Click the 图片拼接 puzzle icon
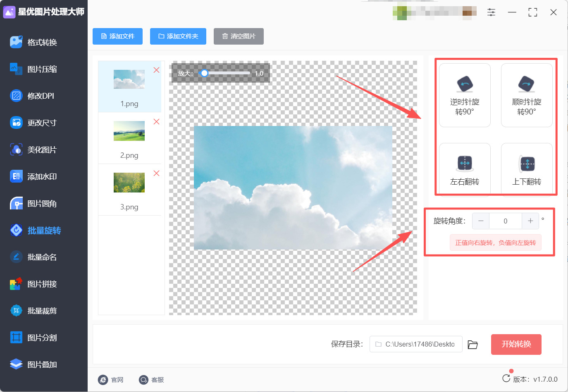 coord(16,284)
